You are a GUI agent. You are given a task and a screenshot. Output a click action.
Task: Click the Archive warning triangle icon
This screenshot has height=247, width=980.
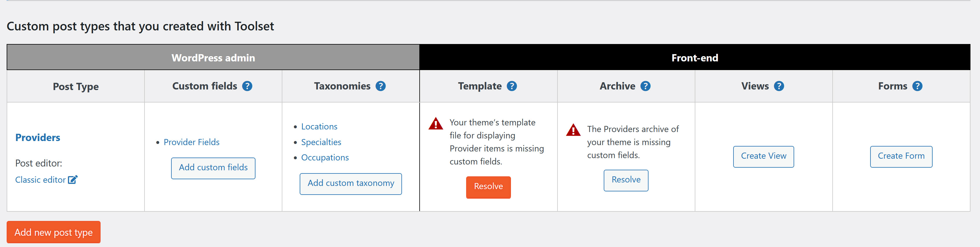pos(573,130)
